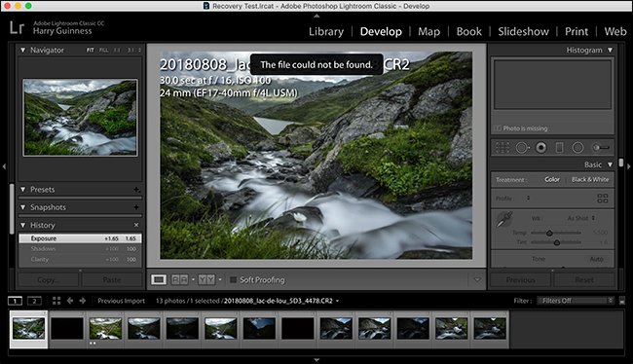Add a new preset with plus icon
The image size is (633, 364).
pyautogui.click(x=136, y=190)
